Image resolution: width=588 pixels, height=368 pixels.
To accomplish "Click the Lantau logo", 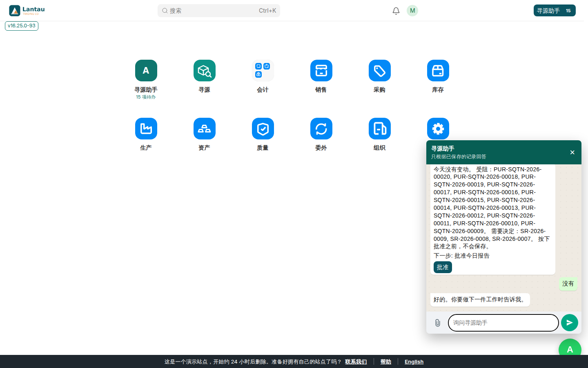I will tap(27, 11).
